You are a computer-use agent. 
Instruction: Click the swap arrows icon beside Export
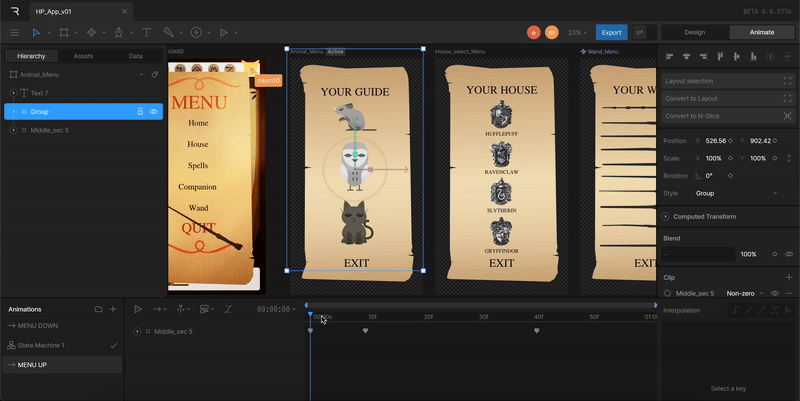tap(639, 32)
